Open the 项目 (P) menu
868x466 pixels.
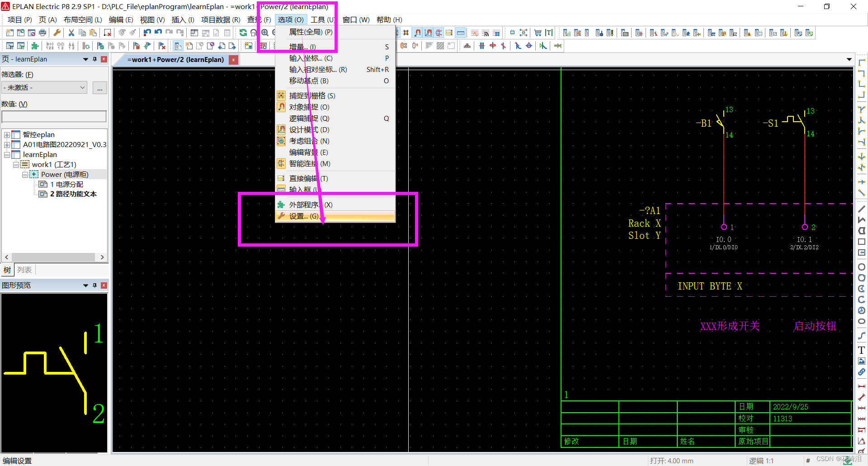[x=20, y=20]
